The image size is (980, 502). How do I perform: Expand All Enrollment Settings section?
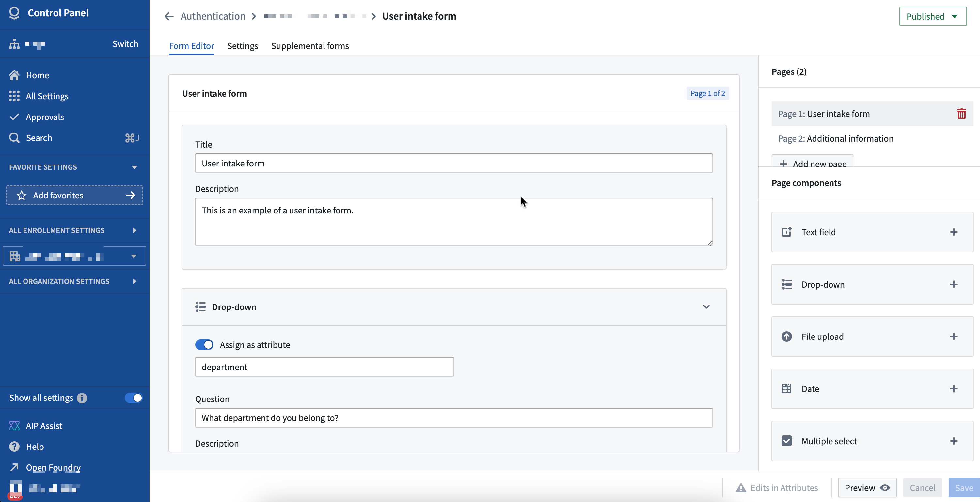click(134, 230)
